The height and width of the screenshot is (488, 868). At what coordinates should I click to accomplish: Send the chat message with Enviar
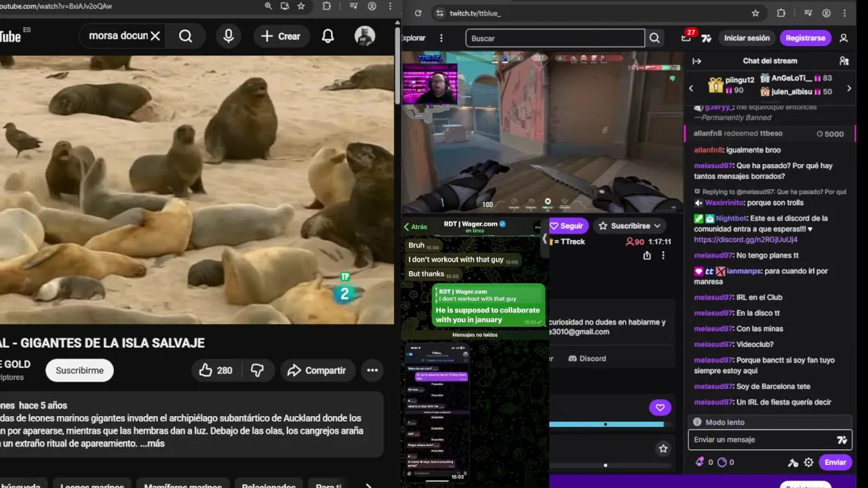pos(835,462)
